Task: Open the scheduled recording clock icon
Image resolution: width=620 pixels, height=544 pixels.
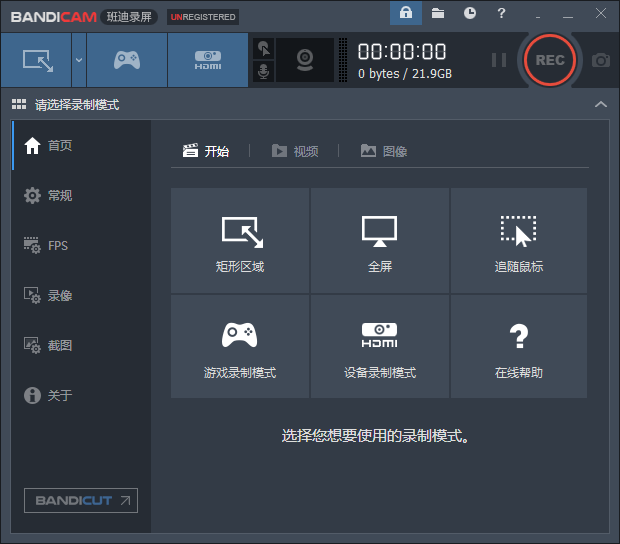Action: click(x=470, y=13)
